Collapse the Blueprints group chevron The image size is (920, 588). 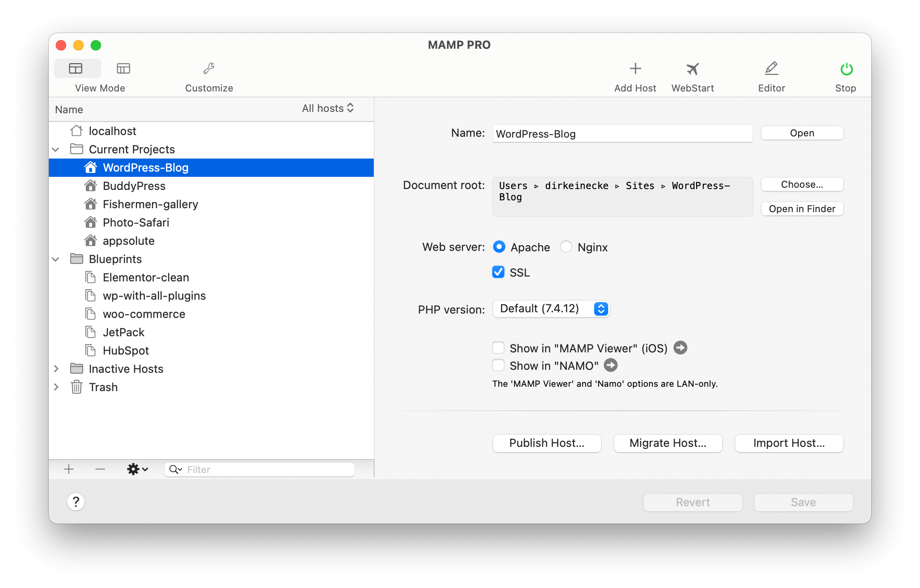(x=56, y=259)
